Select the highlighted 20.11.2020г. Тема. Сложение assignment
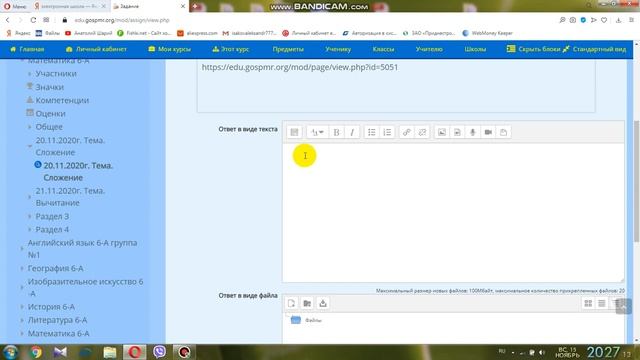Image resolution: width=640 pixels, height=360 pixels. pyautogui.click(x=78, y=171)
